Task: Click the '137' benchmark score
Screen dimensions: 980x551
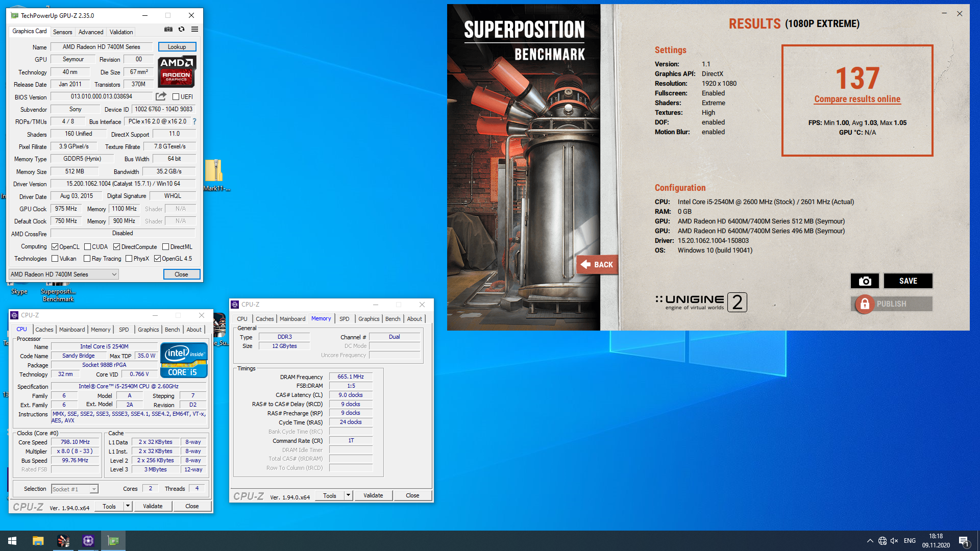Action: [x=857, y=78]
